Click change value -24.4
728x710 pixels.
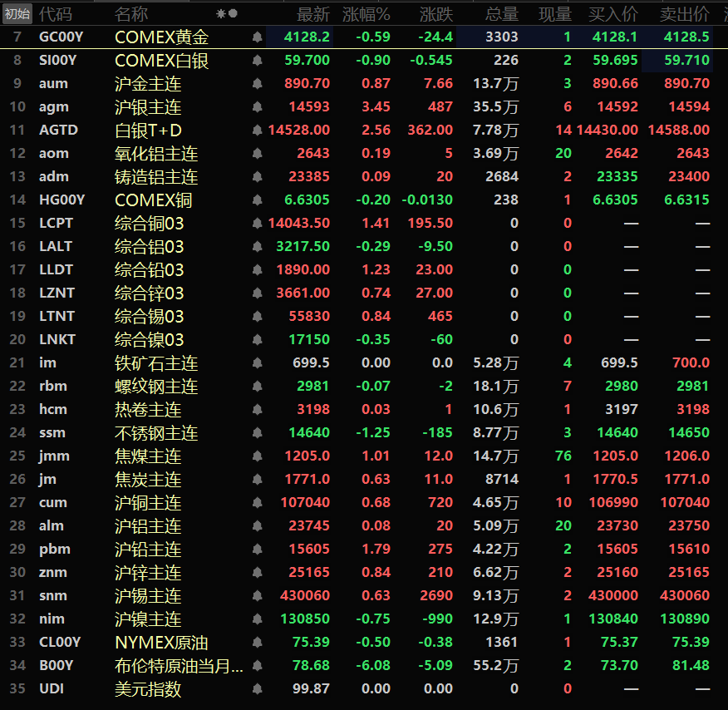click(435, 37)
